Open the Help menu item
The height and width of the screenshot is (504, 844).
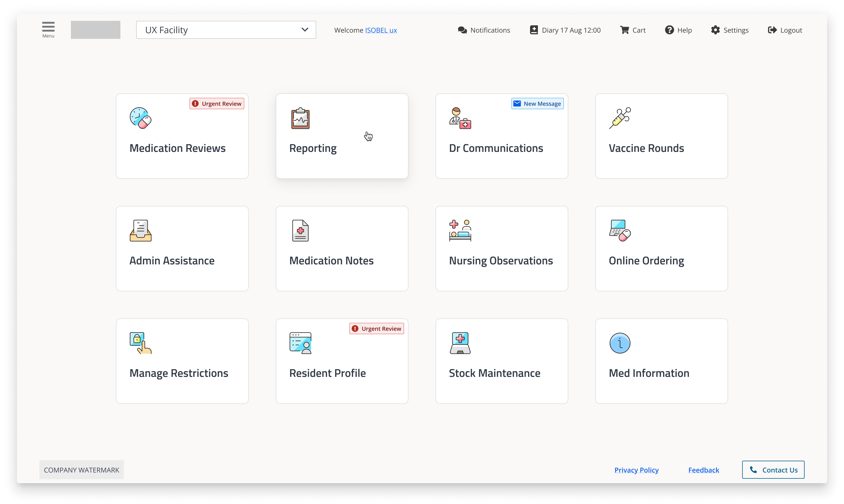click(x=678, y=30)
